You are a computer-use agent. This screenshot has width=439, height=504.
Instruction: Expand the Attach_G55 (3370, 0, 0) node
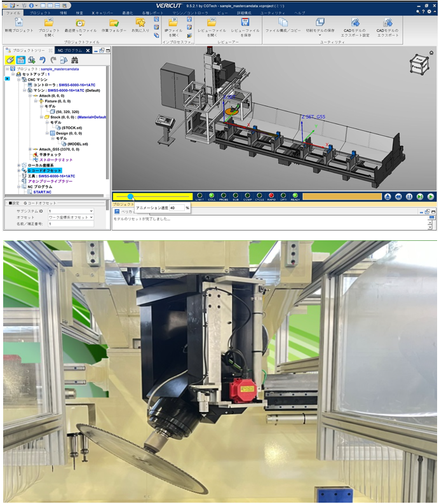pos(30,149)
